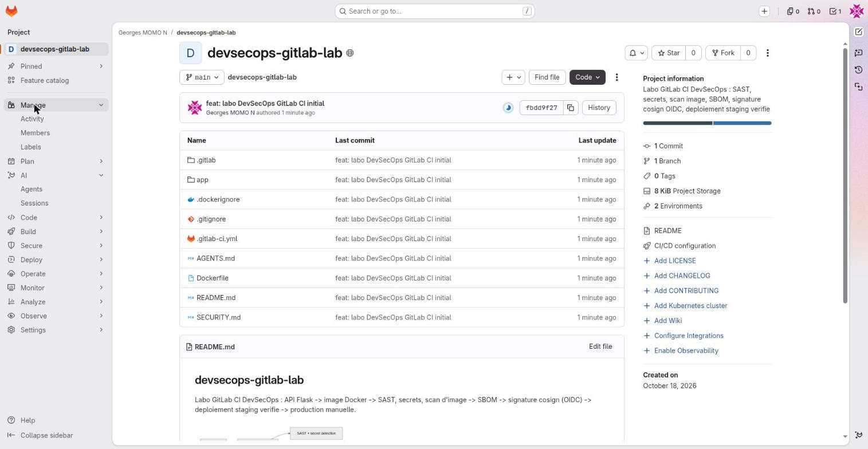Viewport: 868px width, 449px height.
Task: Open commit History
Action: coord(599,108)
